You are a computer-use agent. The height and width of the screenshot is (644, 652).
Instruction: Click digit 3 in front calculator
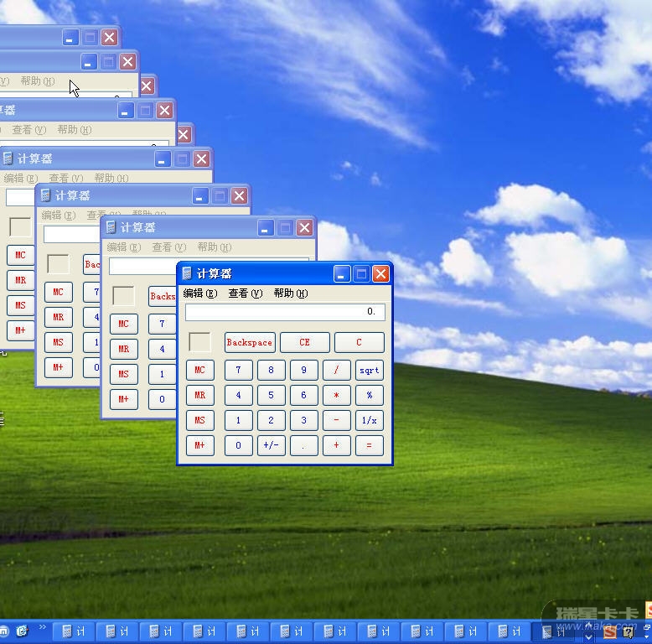coord(304,420)
